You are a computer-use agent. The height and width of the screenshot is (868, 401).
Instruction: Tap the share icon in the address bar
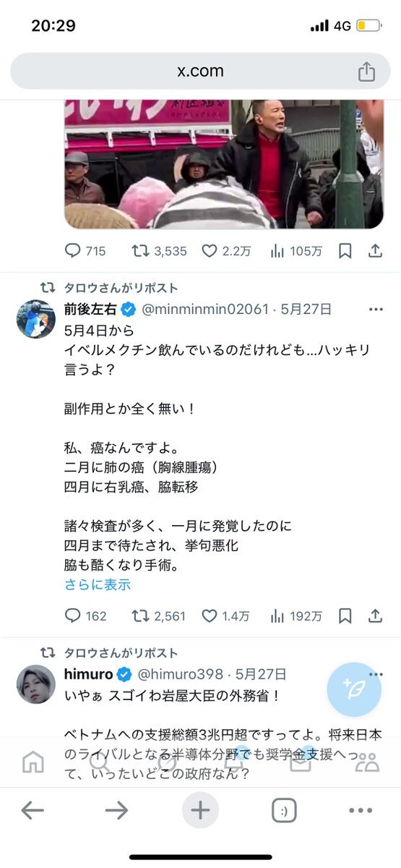click(366, 72)
